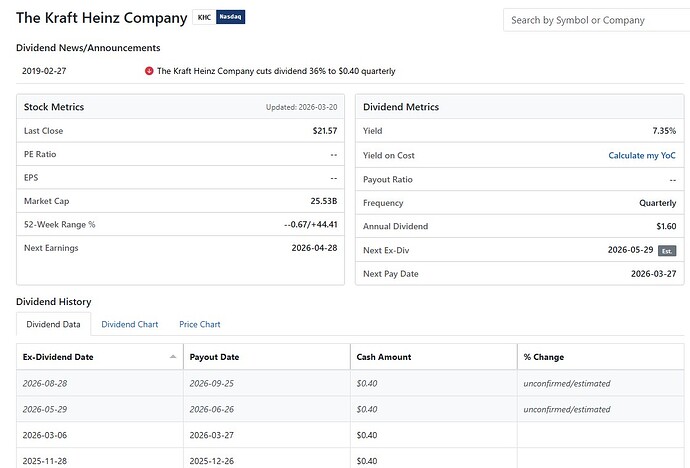Click the 2019-02-27 announcement date

tap(42, 71)
